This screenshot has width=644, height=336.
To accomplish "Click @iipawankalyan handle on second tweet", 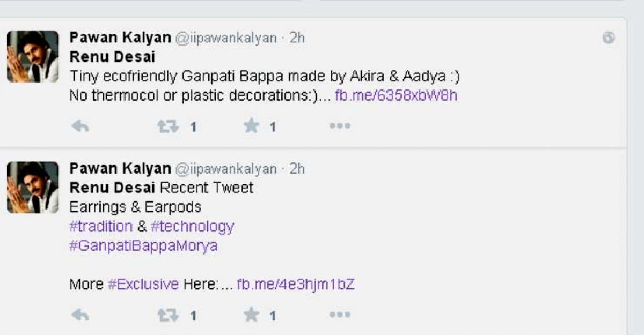I will pyautogui.click(x=226, y=169).
